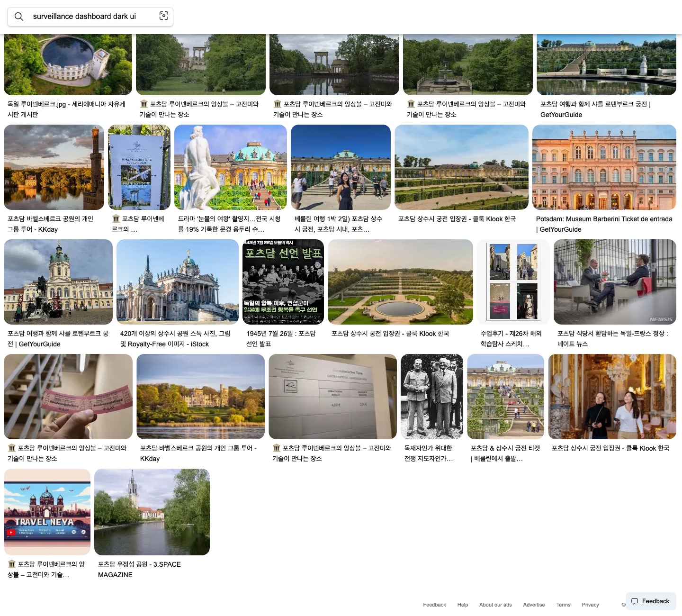
Task: Open "Potsdam: Museum Barberini Ticket de entrada" caption
Action: click(604, 224)
